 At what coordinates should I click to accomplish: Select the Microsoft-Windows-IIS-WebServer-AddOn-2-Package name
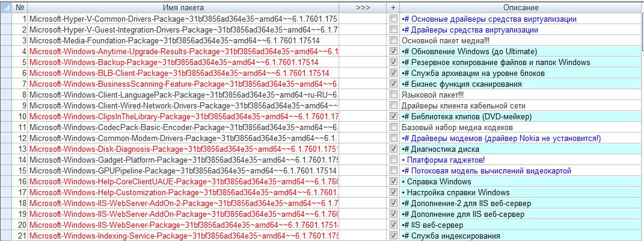[183, 203]
